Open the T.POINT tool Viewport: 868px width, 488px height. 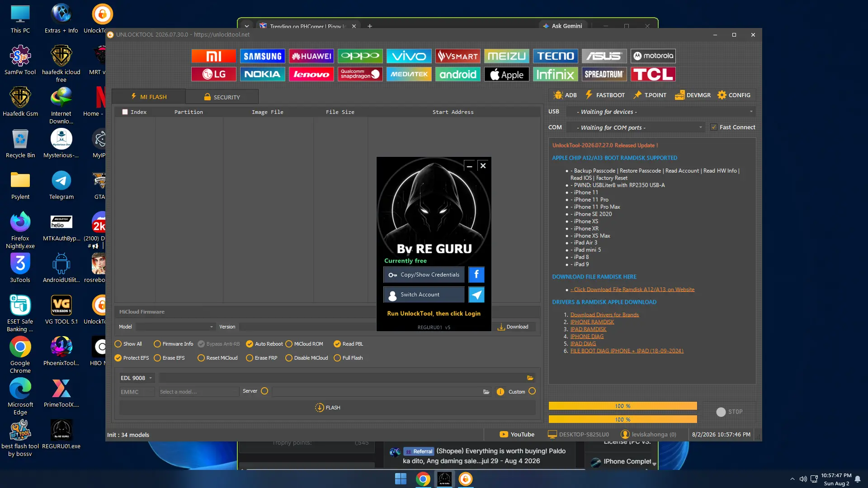click(x=650, y=95)
